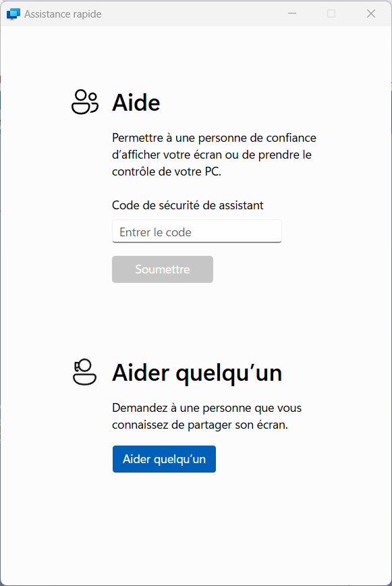Click the line d'afficher votre écran ou de prendre le
Viewport: 392px width, 586px height.
[212, 155]
